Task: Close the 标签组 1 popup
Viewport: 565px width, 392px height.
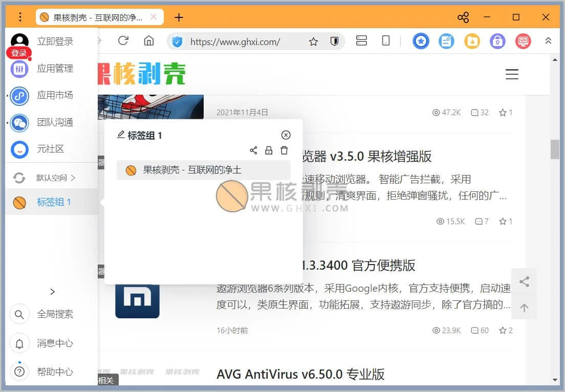Action: click(286, 135)
